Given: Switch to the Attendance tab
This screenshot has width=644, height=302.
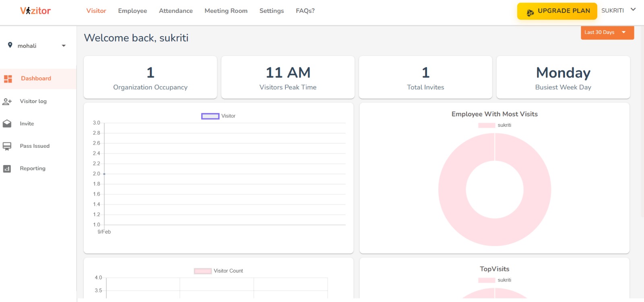Looking at the screenshot, I should (x=176, y=11).
